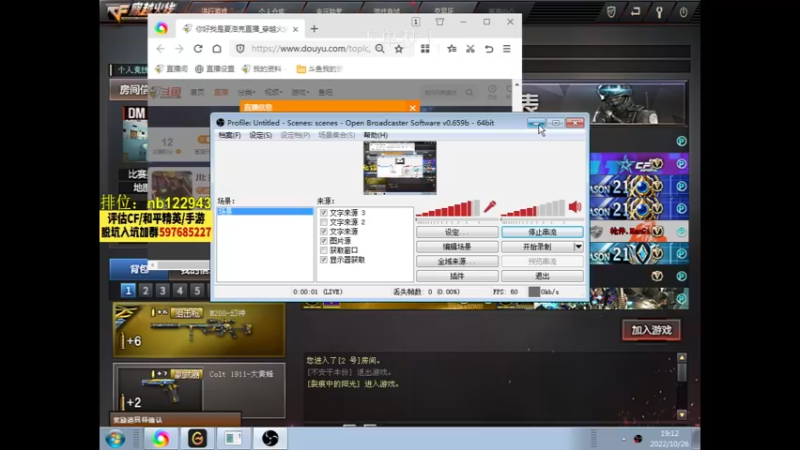Adjust the microphone volume meter in OBS

pos(448,208)
